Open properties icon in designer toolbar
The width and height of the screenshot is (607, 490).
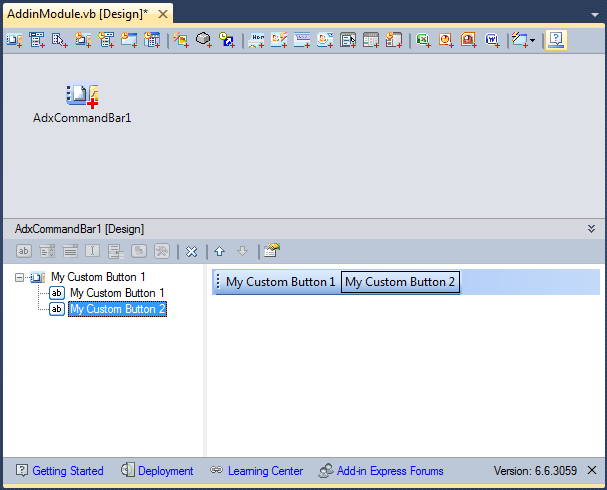pos(271,251)
